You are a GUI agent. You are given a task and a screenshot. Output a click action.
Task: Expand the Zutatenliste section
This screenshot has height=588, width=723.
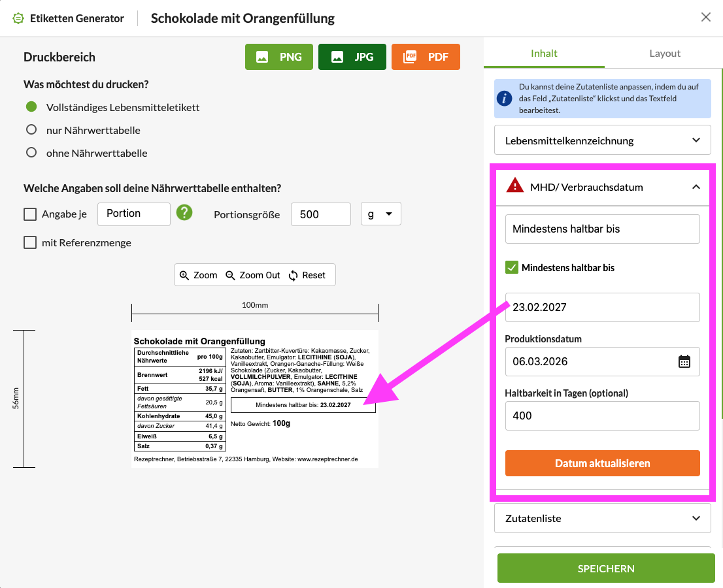pos(601,518)
